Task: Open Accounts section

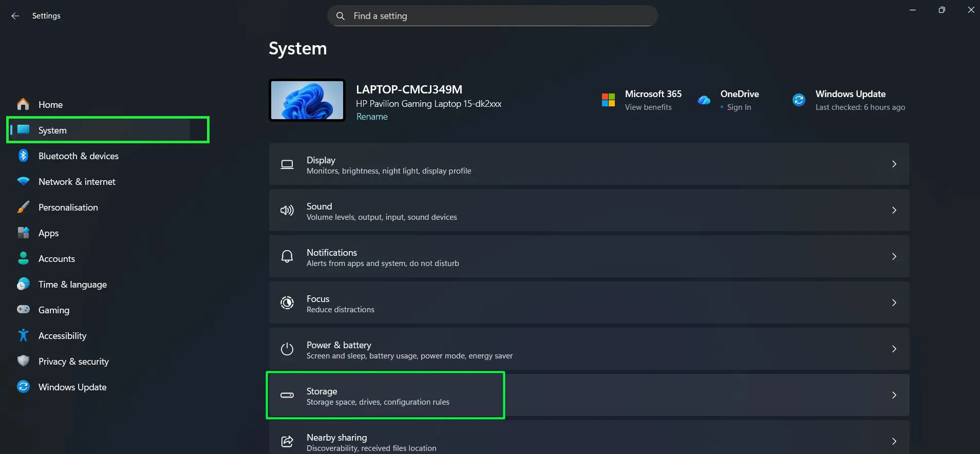Action: click(x=56, y=259)
